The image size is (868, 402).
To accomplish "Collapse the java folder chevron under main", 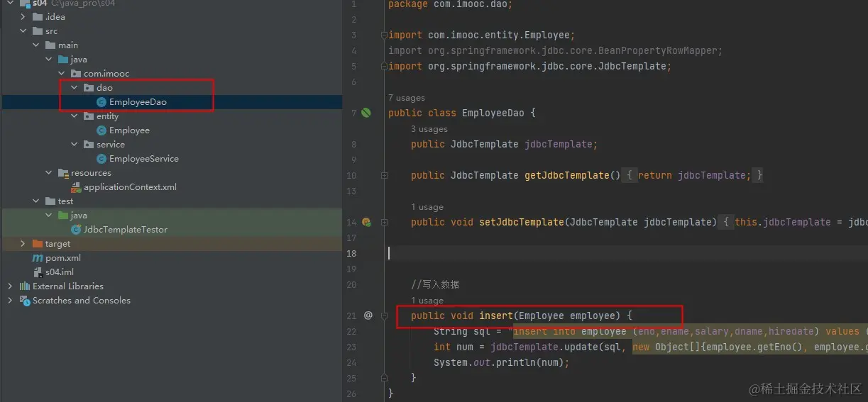I will tap(49, 60).
